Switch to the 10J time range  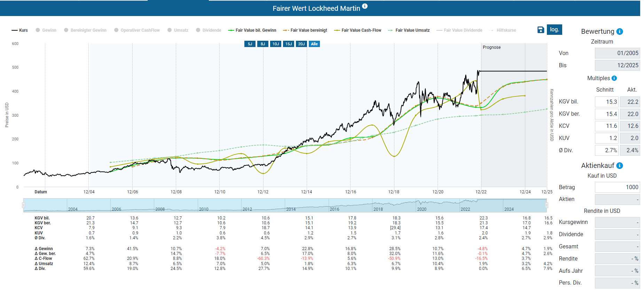[x=276, y=44]
